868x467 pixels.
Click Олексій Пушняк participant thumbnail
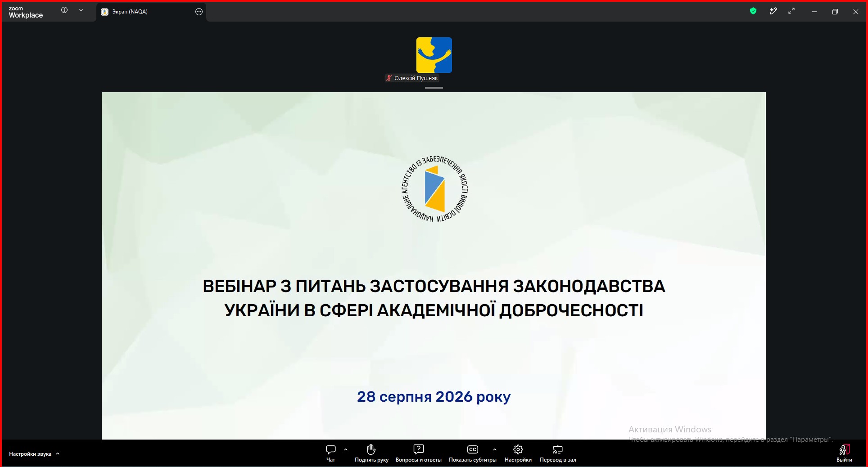tap(434, 55)
